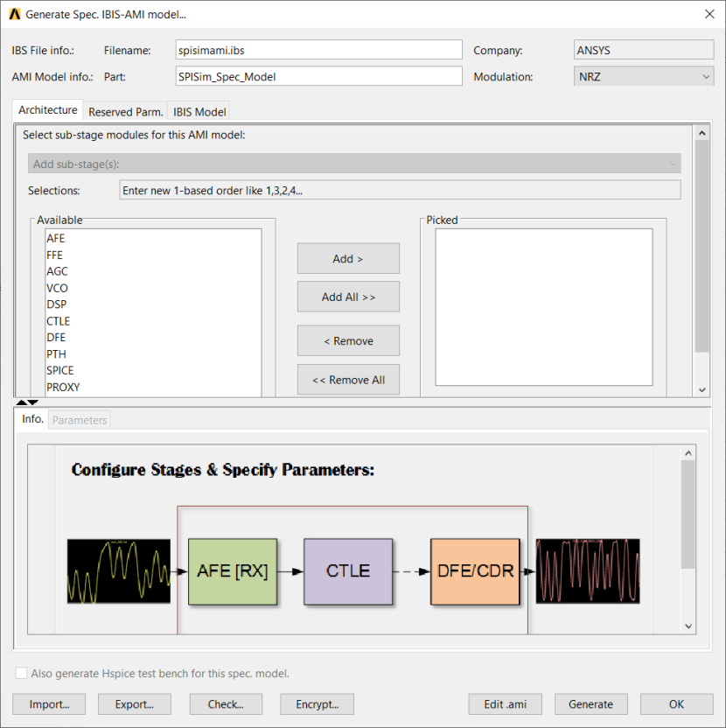Click the Company field showing ANSYS
This screenshot has width=726, height=728.
point(644,50)
